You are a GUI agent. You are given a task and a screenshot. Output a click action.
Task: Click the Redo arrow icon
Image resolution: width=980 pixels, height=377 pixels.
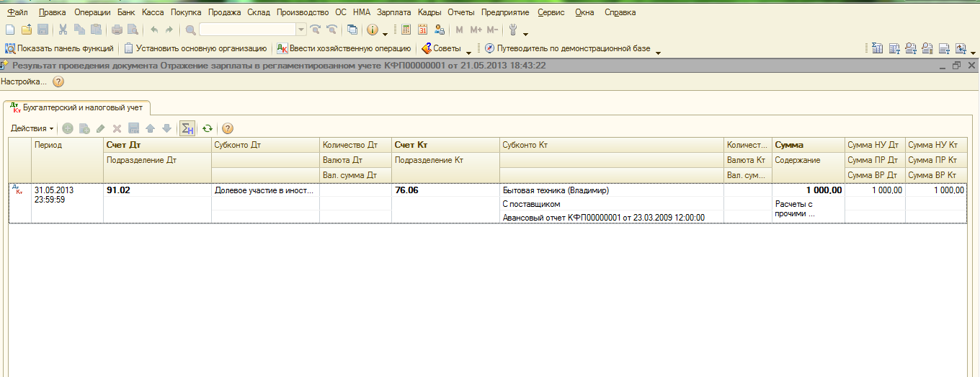[169, 30]
